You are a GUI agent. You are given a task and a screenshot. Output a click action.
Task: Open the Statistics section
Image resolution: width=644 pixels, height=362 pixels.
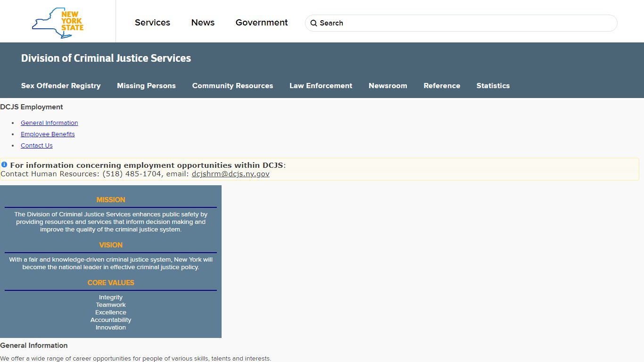pyautogui.click(x=493, y=86)
